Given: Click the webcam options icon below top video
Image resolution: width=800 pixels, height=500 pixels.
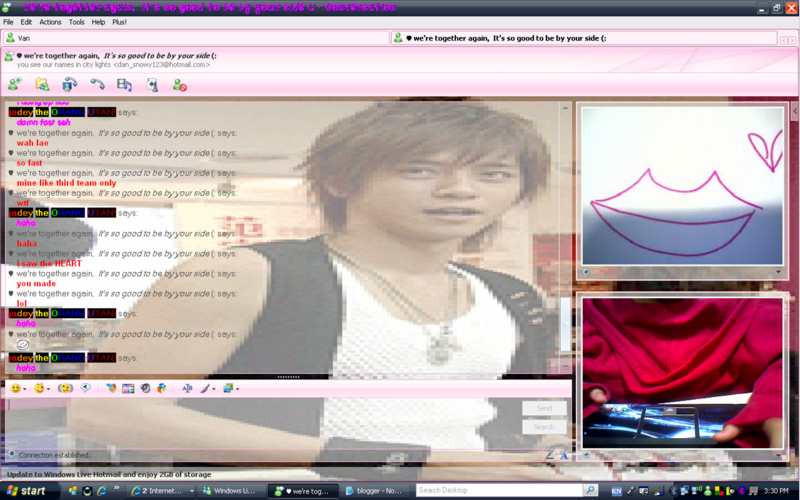Looking at the screenshot, I should coord(586,272).
